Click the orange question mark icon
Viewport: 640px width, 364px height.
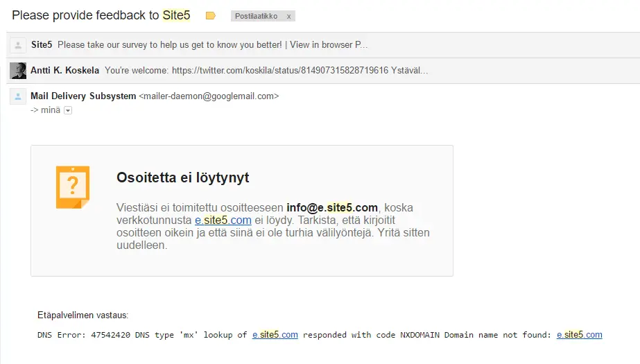coord(73,187)
